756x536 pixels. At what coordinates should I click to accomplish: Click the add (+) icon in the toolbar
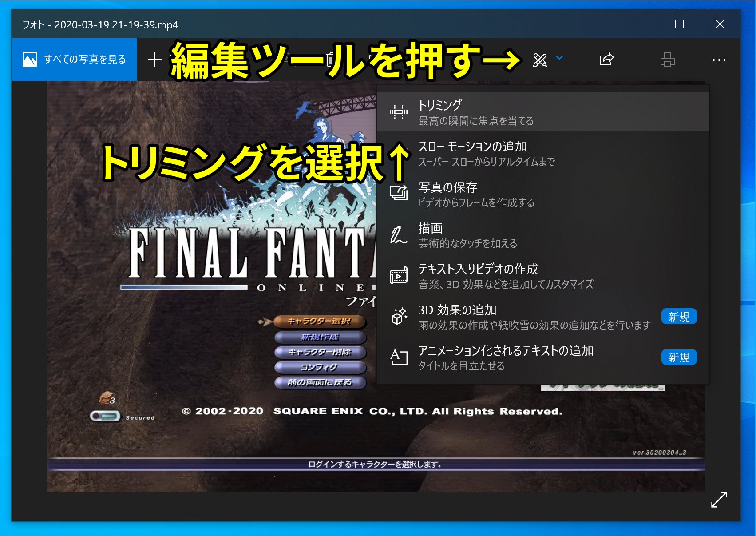[155, 59]
